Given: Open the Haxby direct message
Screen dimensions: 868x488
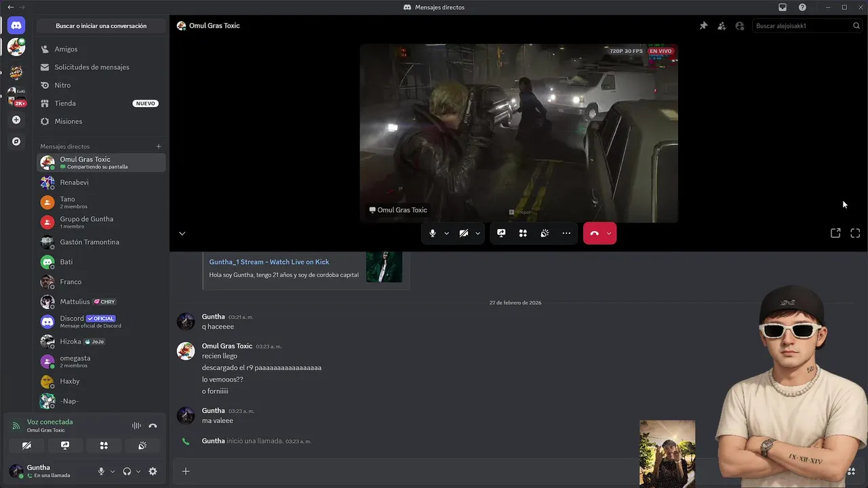Looking at the screenshot, I should 101,381.
